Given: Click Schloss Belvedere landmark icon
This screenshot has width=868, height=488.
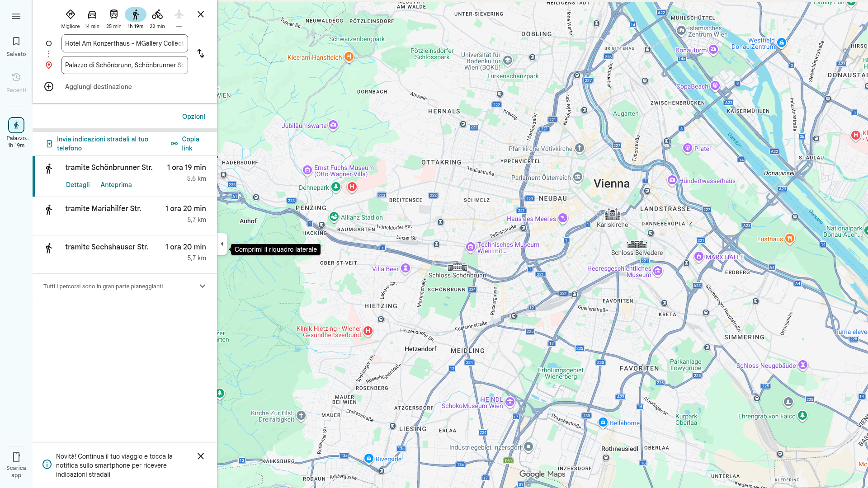Looking at the screenshot, I should (x=637, y=244).
